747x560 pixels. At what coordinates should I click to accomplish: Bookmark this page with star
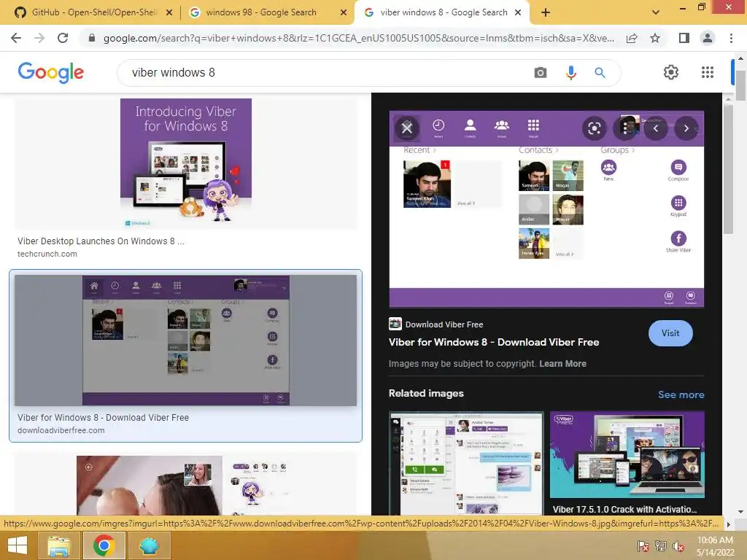pyautogui.click(x=655, y=38)
